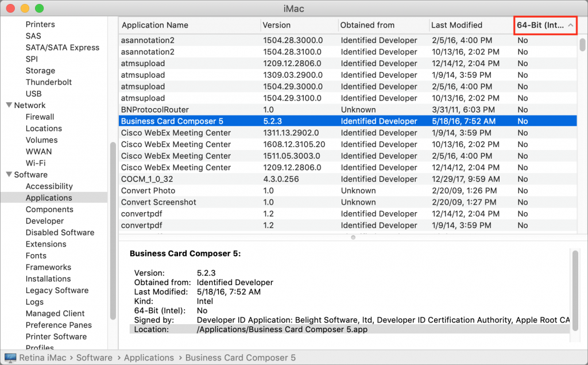Viewport: 588px width, 365px height.
Task: Select the asannotation2 row version 1504.28.3000.0
Action: click(347, 40)
